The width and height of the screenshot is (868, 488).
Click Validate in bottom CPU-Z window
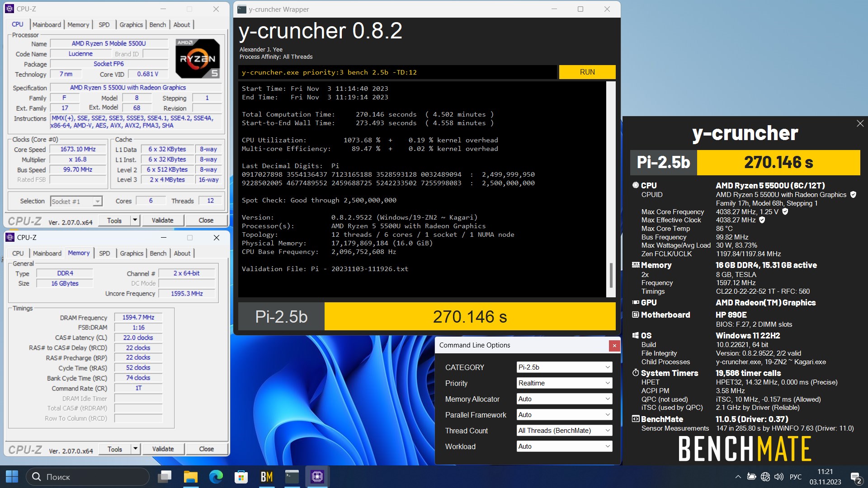click(163, 449)
